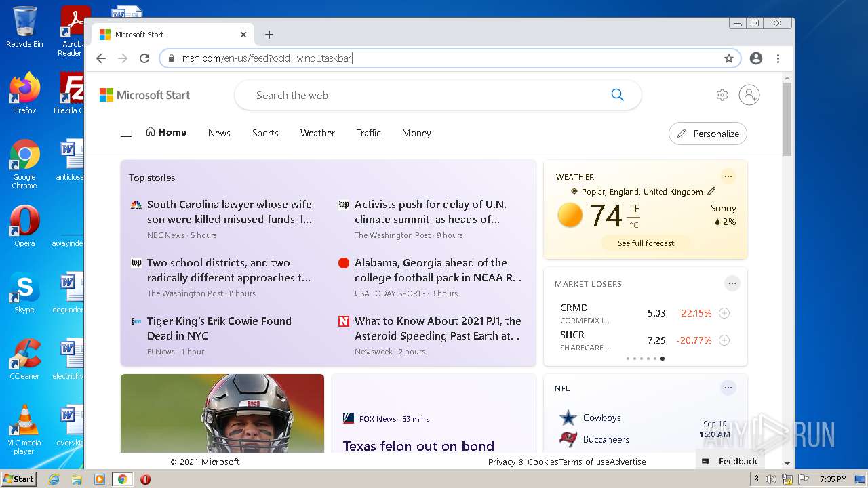Open Texas felon out on bond article
The image size is (868, 488).
[x=418, y=445]
